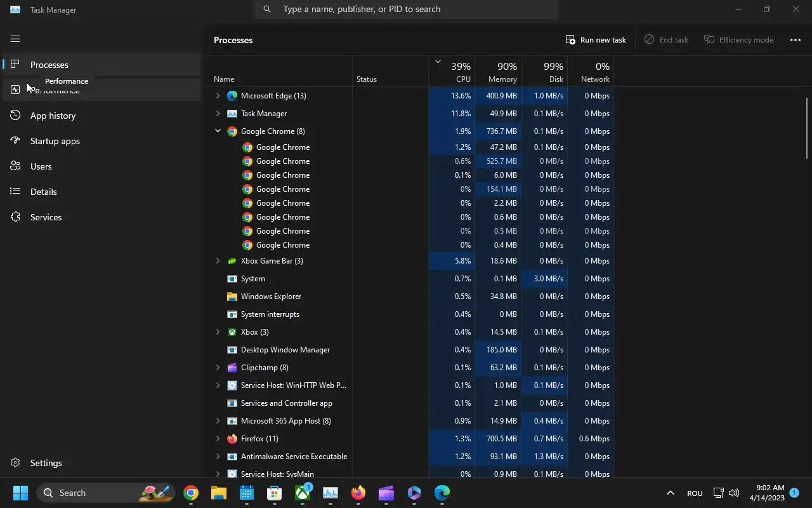Viewport: 812px width, 508px height.
Task: Click the Users sidebar icon
Action: [15, 166]
